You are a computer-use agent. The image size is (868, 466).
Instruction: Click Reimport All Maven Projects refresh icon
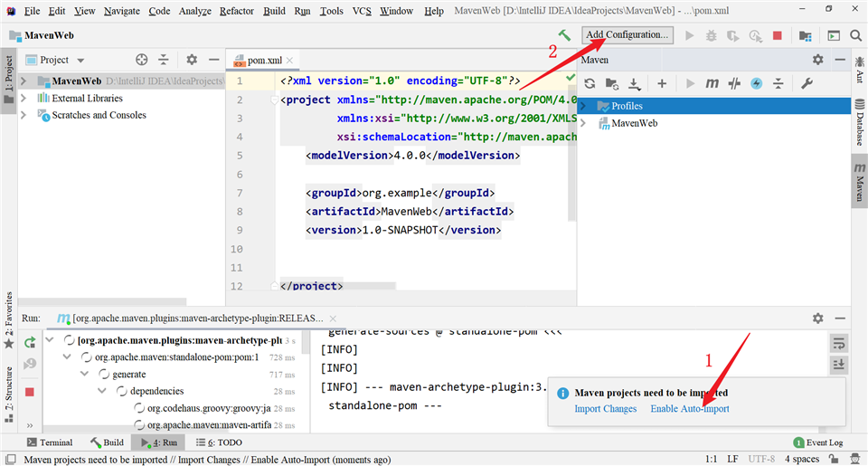click(590, 83)
